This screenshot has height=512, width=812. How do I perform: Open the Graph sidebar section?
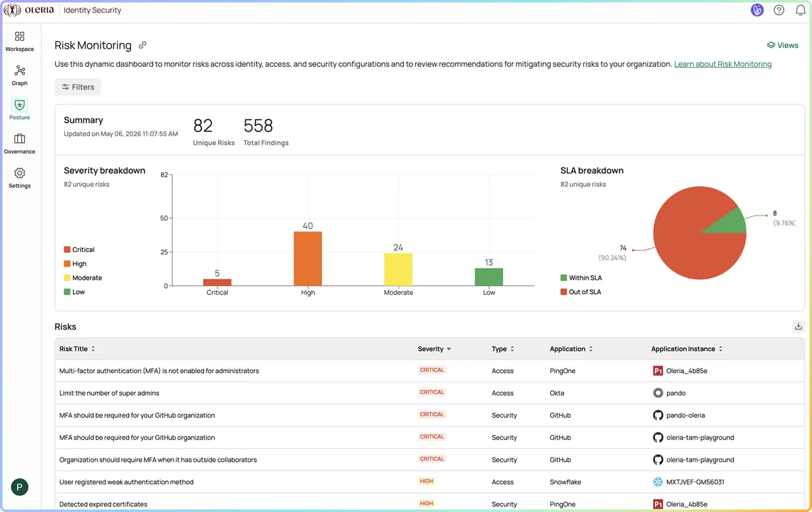tap(20, 76)
